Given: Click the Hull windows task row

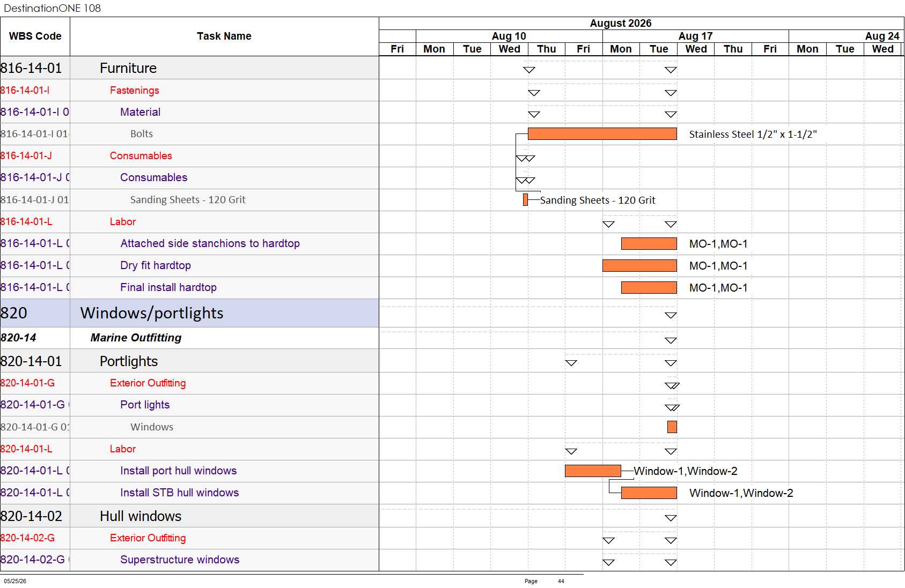Looking at the screenshot, I should click(189, 516).
